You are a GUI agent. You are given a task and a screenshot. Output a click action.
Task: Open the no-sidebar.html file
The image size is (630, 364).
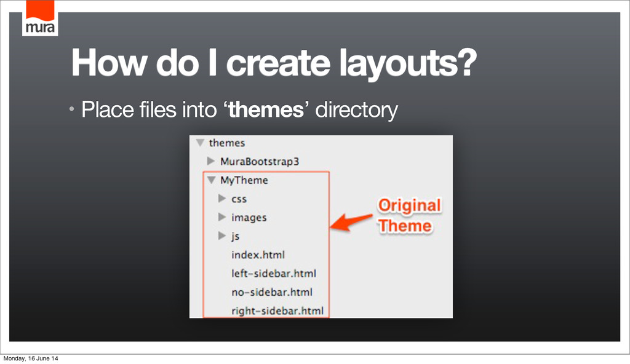pos(271,292)
